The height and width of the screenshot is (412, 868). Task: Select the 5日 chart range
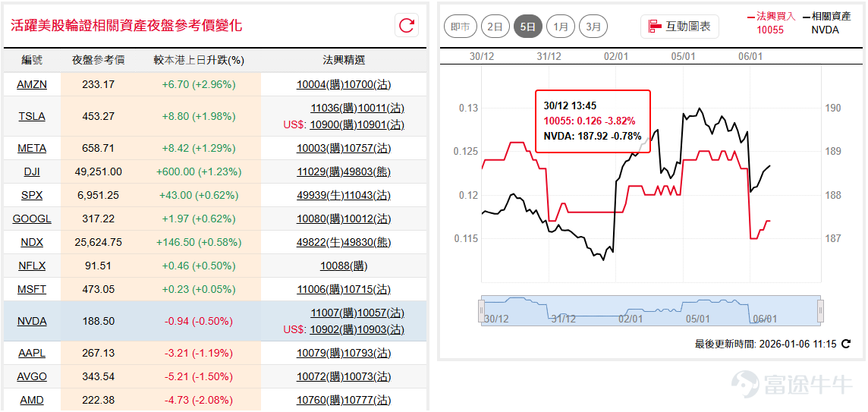click(527, 26)
